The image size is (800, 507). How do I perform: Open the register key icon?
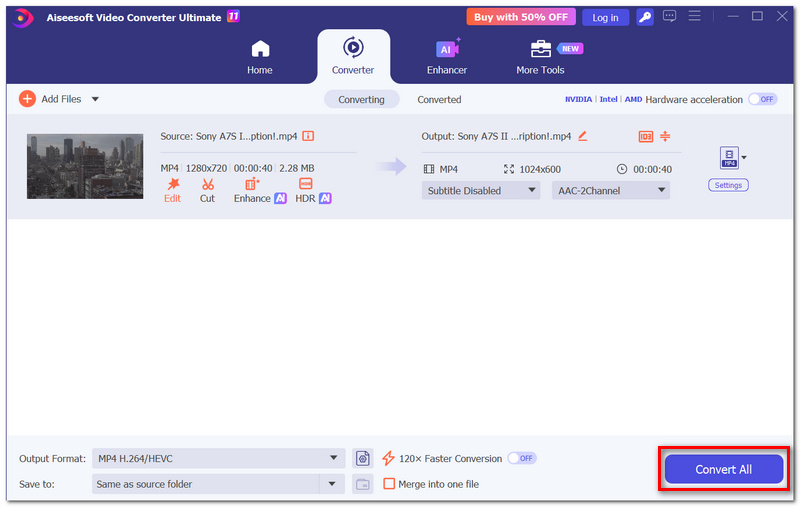[x=645, y=17]
